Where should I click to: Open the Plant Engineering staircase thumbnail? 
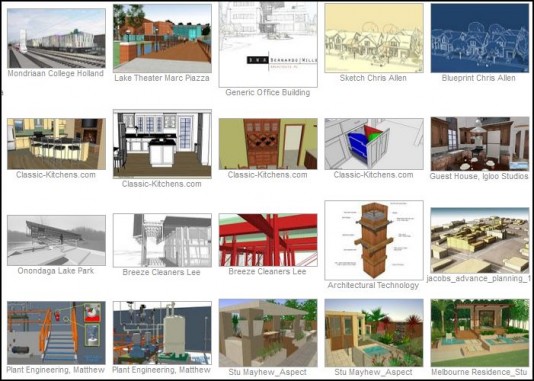[x=56, y=333]
